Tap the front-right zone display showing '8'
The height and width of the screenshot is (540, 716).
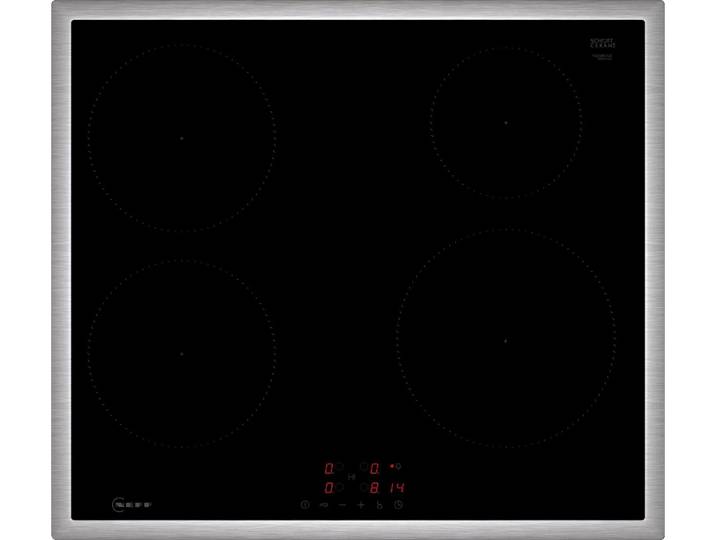[374, 488]
